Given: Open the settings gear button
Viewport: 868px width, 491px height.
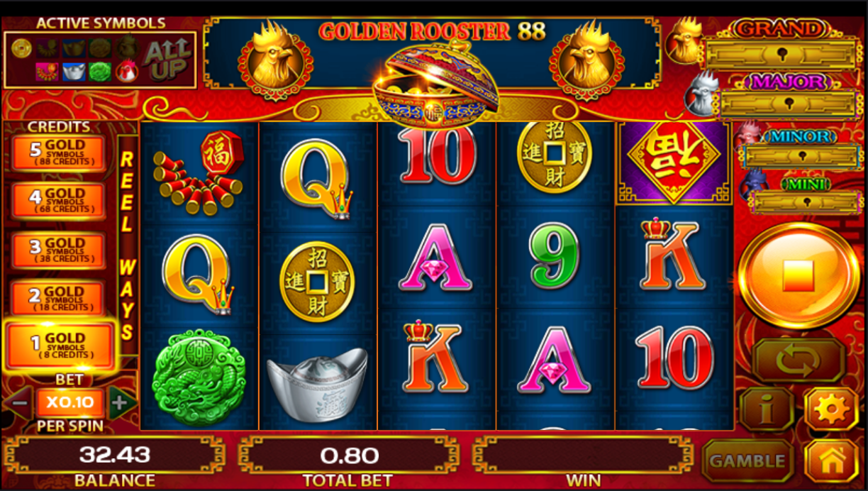Looking at the screenshot, I should (832, 409).
